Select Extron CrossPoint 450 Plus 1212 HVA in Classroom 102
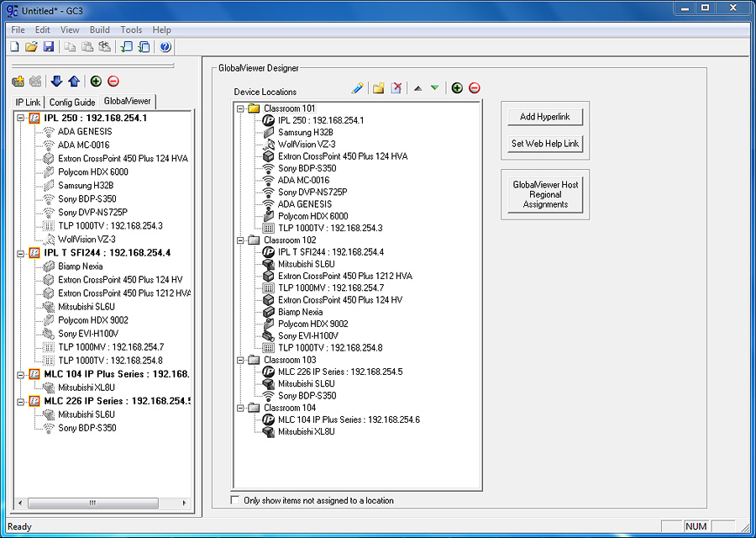 pyautogui.click(x=344, y=276)
